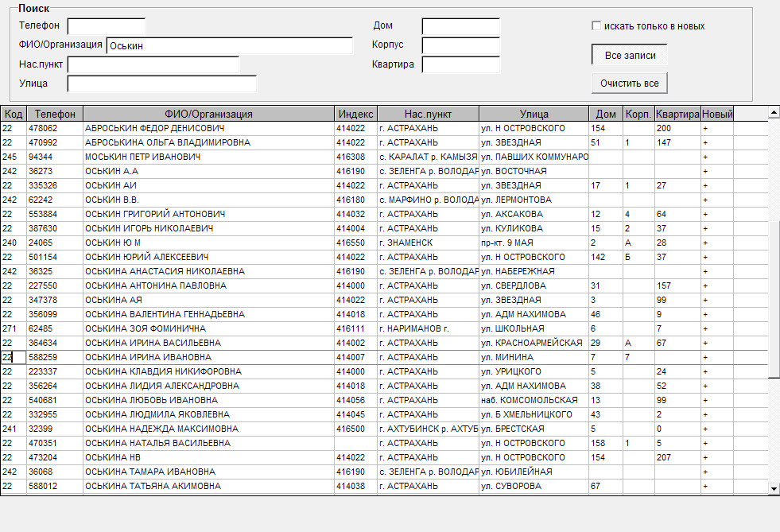Viewport: 780px width, 532px height.
Task: Select row ОСЬКИНА ИРИНА ВАСИЛЬЕВНА
Action: coord(384,343)
